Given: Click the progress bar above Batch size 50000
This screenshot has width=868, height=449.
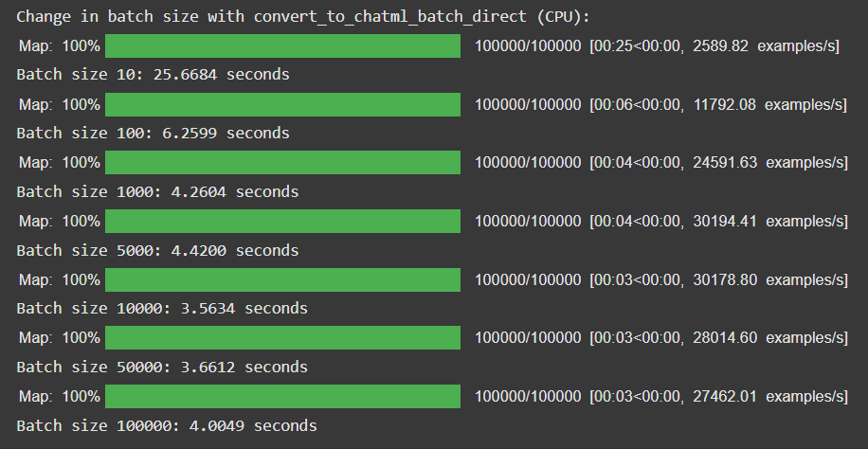Looking at the screenshot, I should [282, 338].
